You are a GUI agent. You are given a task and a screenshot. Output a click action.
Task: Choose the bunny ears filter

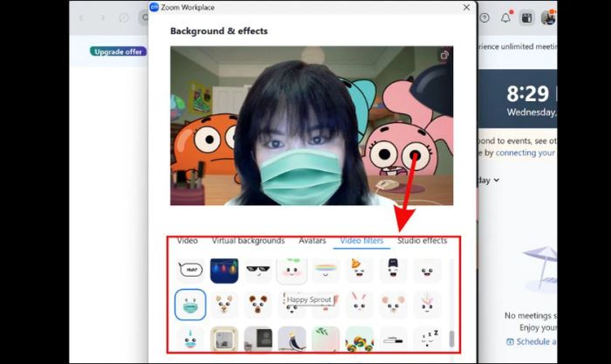click(360, 304)
